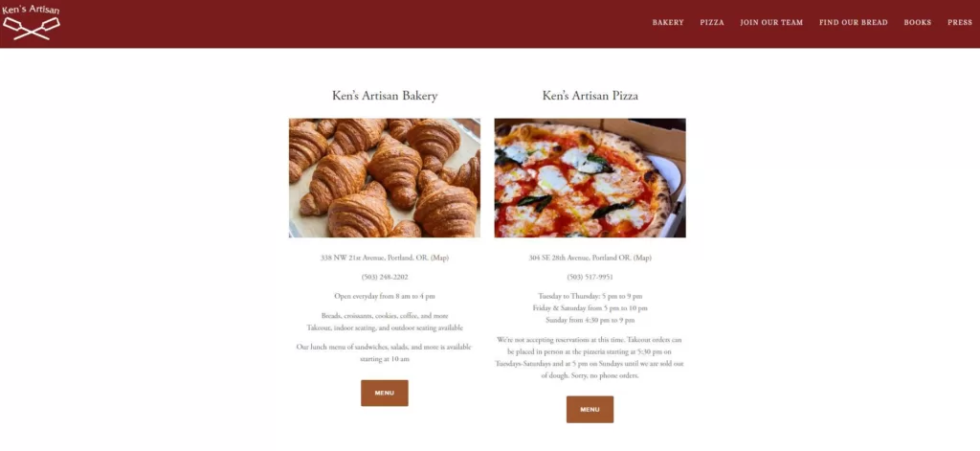Click the Ken's Artisan Bakery heading
Image resolution: width=980 pixels, height=451 pixels.
385,96
